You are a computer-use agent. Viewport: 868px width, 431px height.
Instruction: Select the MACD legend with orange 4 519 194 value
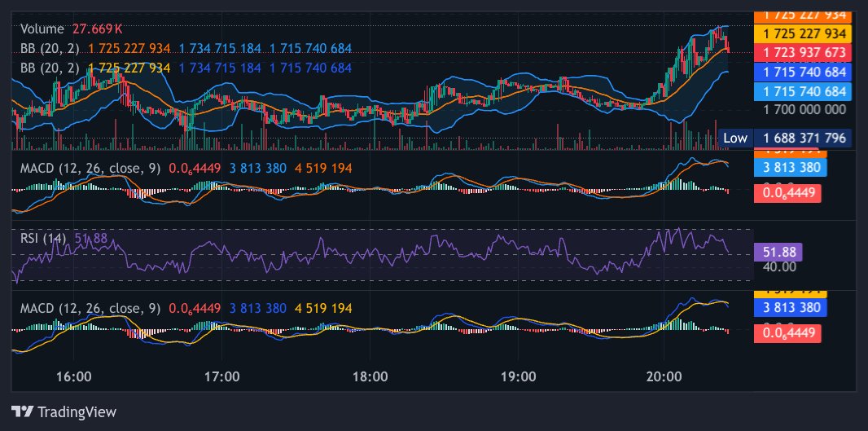coord(186,168)
